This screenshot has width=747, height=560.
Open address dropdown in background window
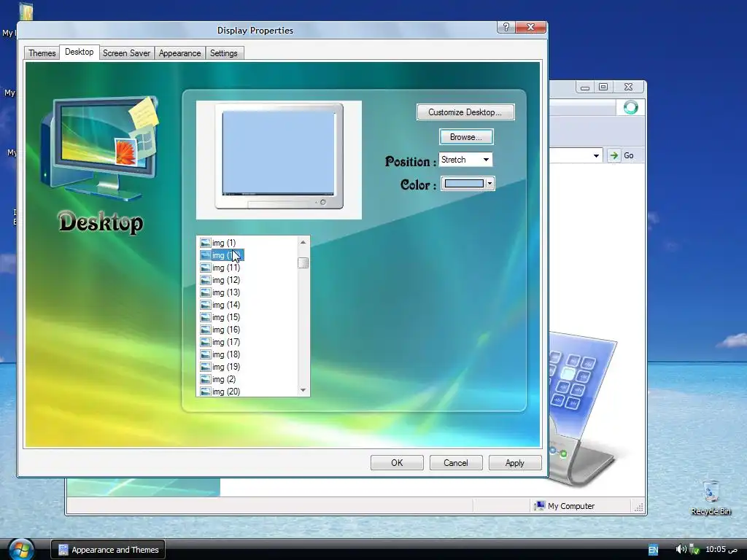pos(596,156)
